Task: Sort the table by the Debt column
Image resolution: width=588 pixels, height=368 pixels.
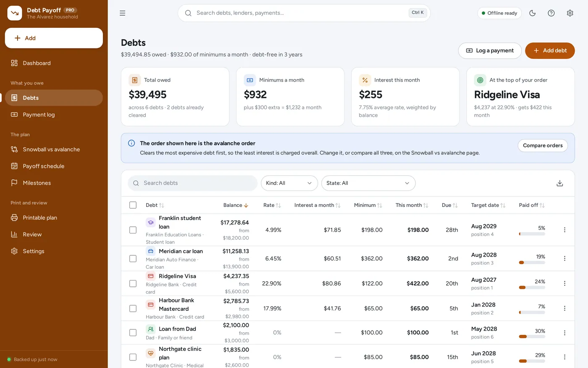Action: tap(155, 205)
